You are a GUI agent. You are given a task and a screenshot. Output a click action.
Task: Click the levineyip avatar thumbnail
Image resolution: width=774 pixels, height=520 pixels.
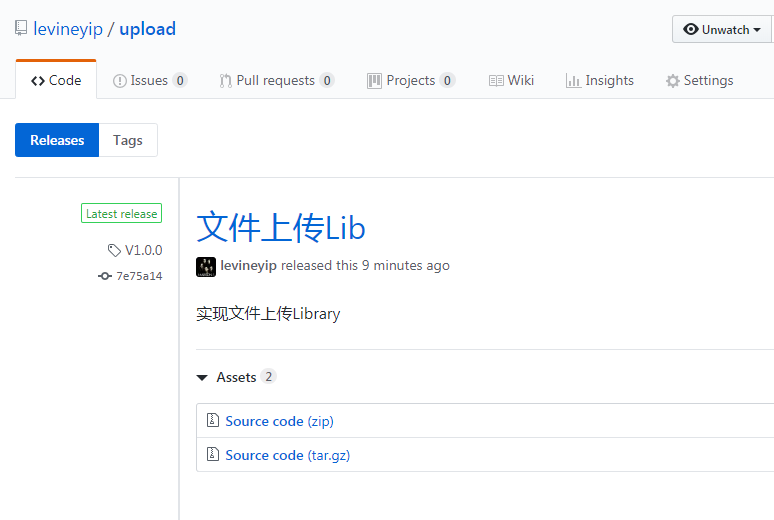206,267
